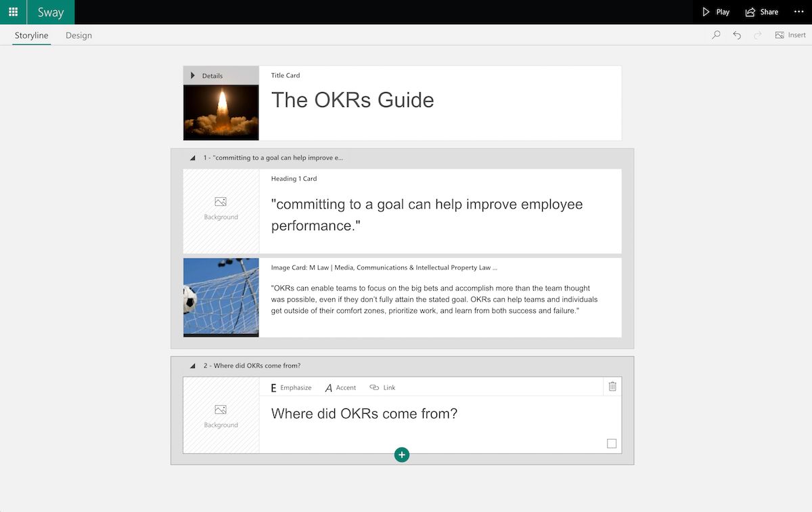
Task: Click the soccer goal image thumbnail
Action: pos(221,297)
